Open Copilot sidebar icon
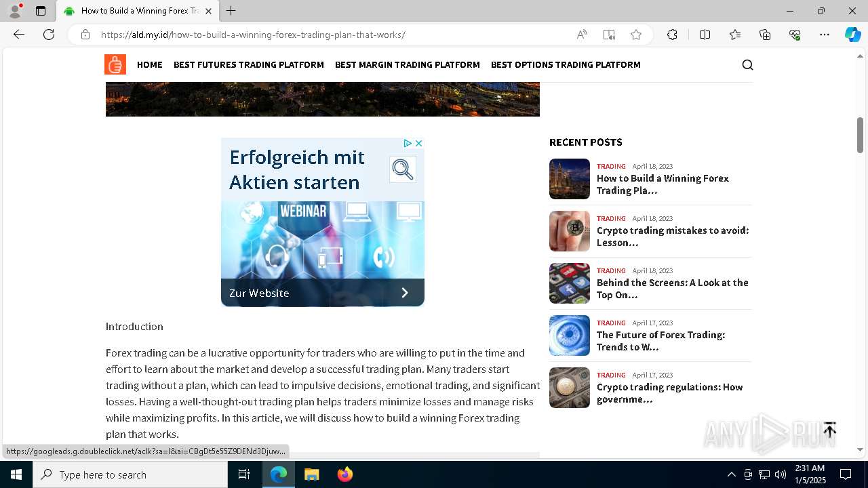This screenshot has height=488, width=868. [852, 35]
